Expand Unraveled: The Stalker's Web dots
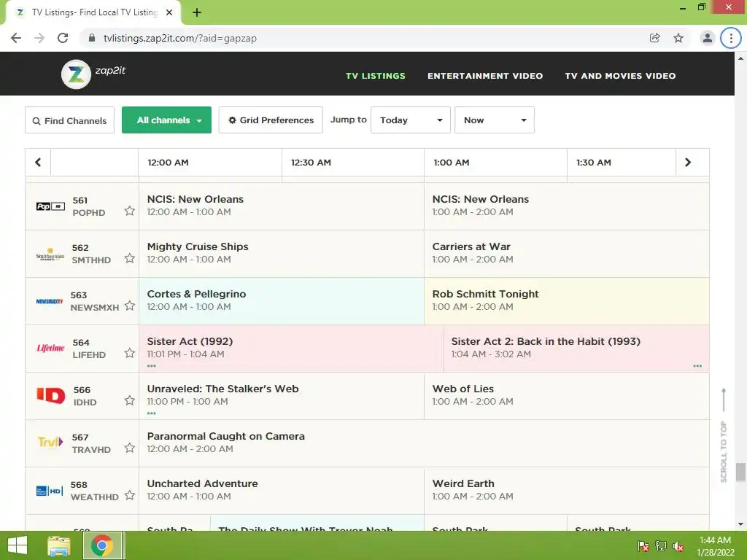This screenshot has width=747, height=560. [x=152, y=413]
